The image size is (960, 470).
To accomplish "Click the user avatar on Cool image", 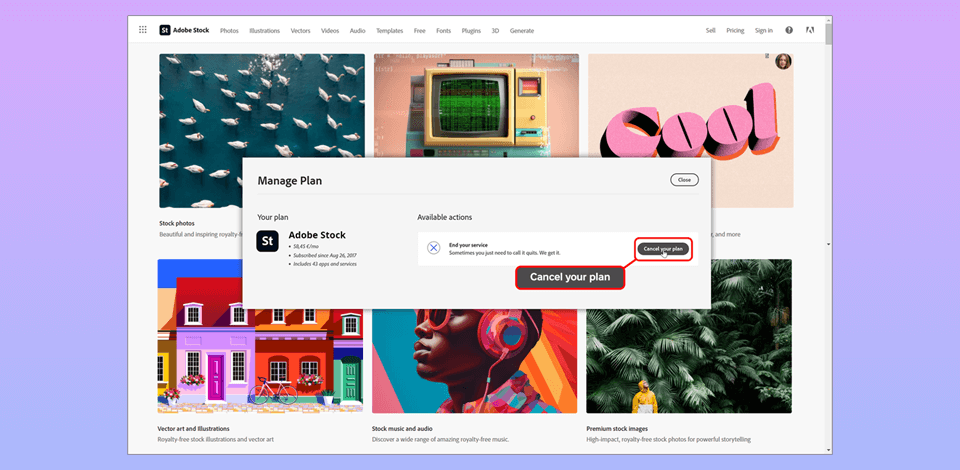I will point(783,61).
